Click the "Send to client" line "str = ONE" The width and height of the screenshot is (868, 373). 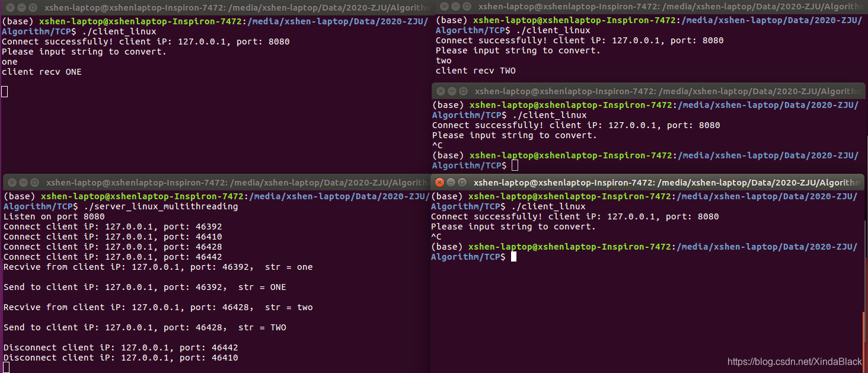(x=145, y=287)
